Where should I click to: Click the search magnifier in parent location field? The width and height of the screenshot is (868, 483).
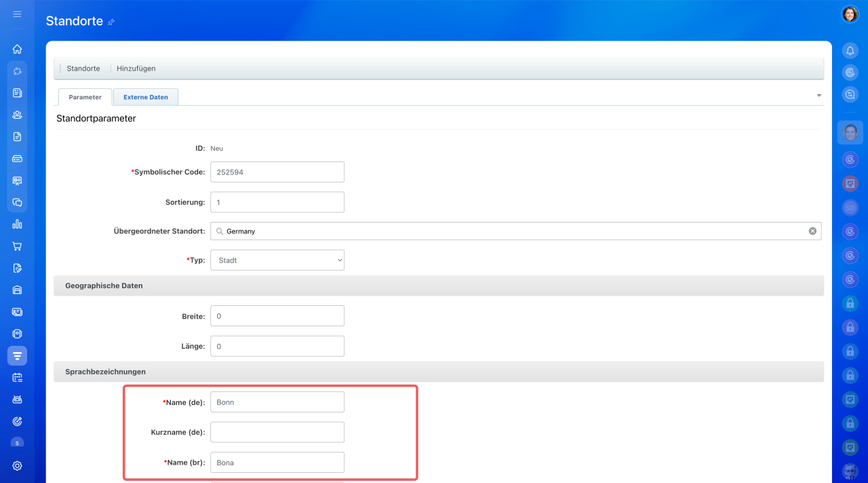[x=220, y=231]
